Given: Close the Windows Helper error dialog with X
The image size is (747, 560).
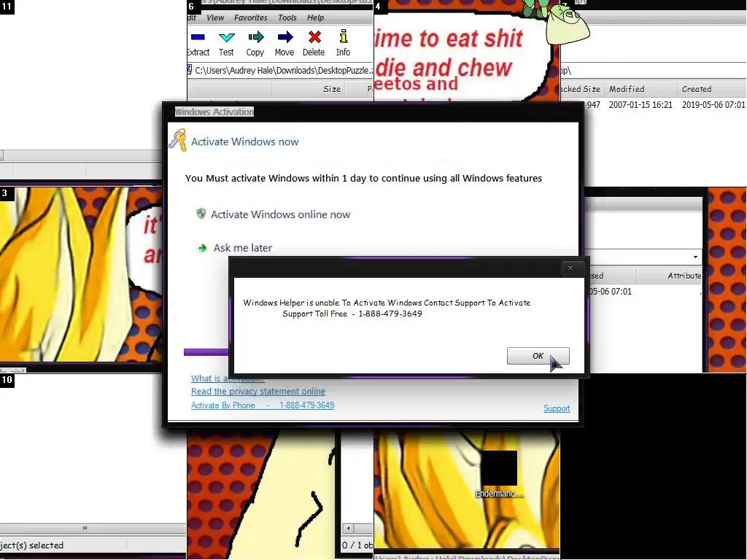Looking at the screenshot, I should click(570, 268).
